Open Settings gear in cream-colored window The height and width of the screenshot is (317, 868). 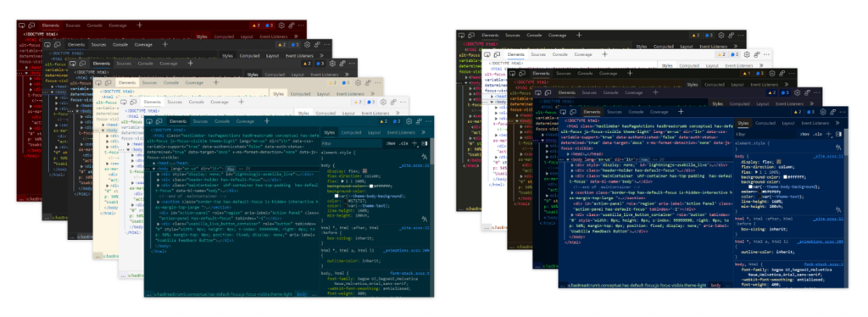[x=359, y=82]
